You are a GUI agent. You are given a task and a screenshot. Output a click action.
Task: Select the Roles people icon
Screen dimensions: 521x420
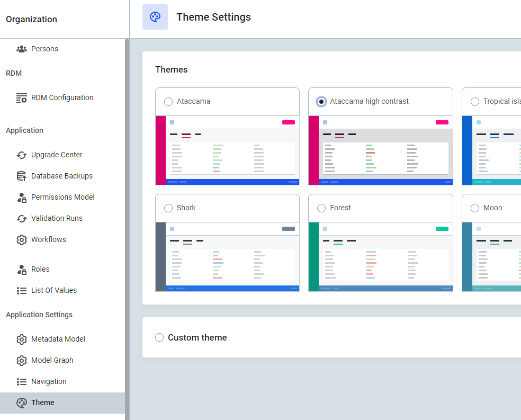point(21,269)
